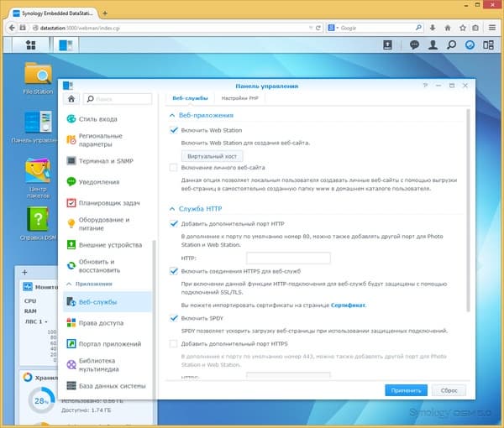
Task: Open Портал приложений section
Action: (108, 344)
